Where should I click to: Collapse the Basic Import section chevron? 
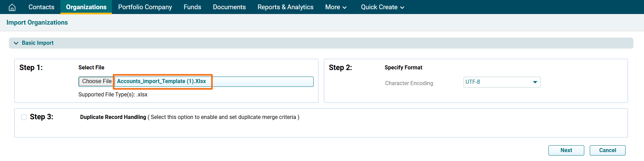(16, 43)
